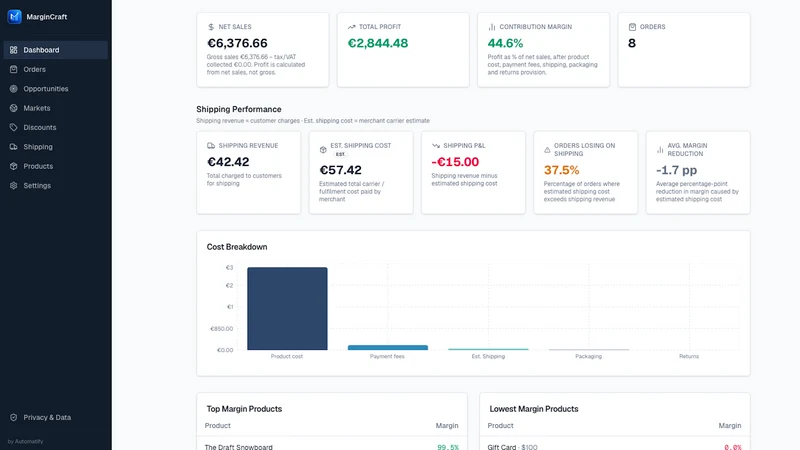
Task: Click the €57.42 shipping cost value
Action: pyautogui.click(x=340, y=170)
